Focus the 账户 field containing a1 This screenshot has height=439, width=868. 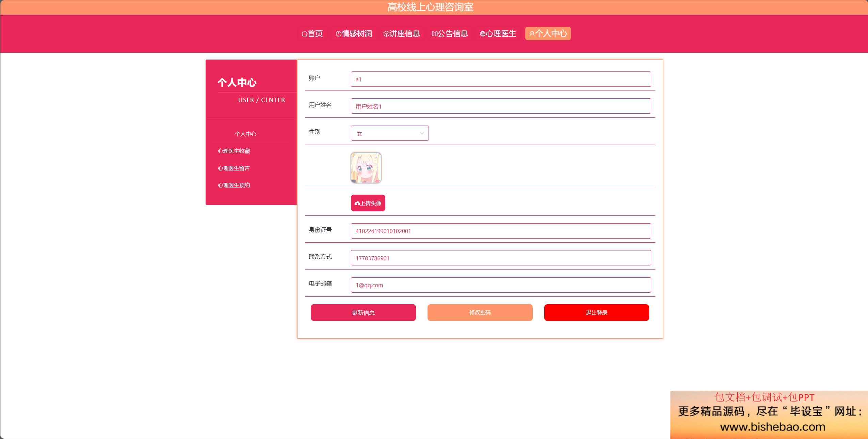pyautogui.click(x=501, y=79)
